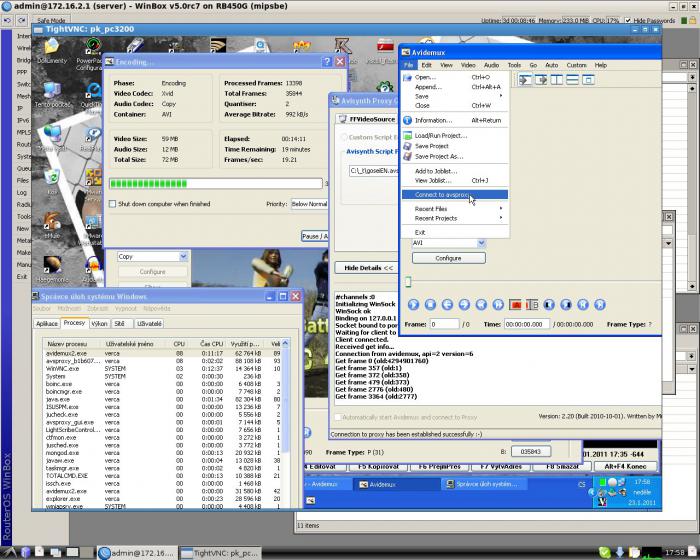Jump to first frame in Avidemux
700x560 pixels.
[583, 305]
